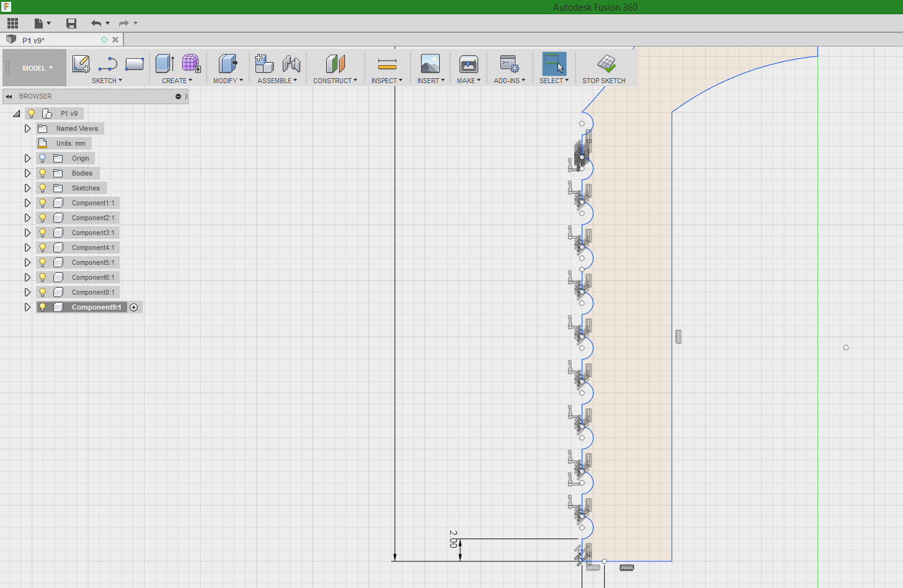Hide Component5:1 via its bulb
Image resolution: width=903 pixels, height=588 pixels.
(43, 262)
